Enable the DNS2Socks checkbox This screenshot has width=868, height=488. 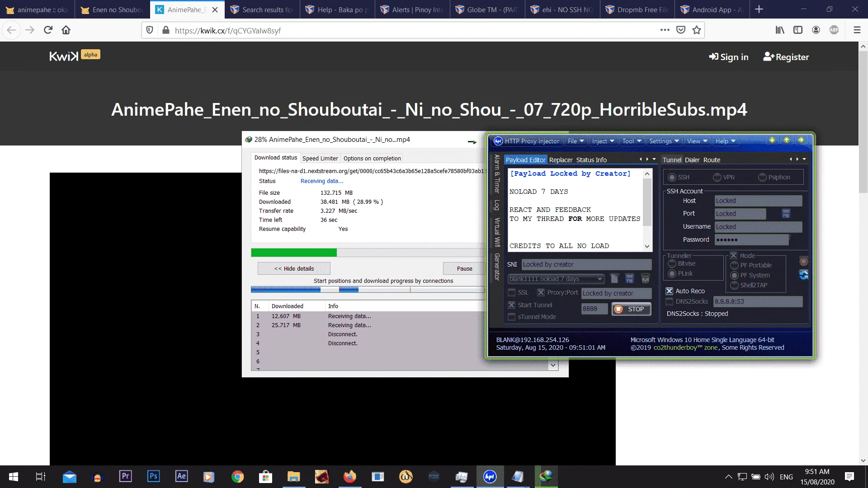(x=670, y=301)
